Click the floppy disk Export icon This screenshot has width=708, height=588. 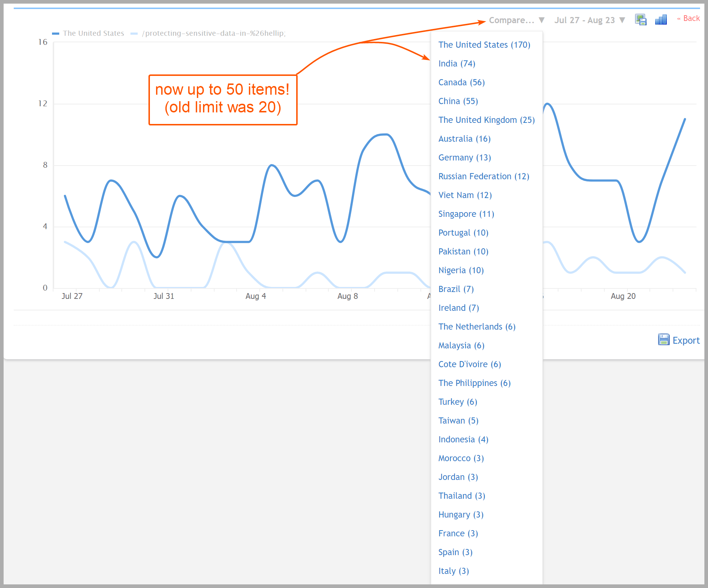coord(663,340)
